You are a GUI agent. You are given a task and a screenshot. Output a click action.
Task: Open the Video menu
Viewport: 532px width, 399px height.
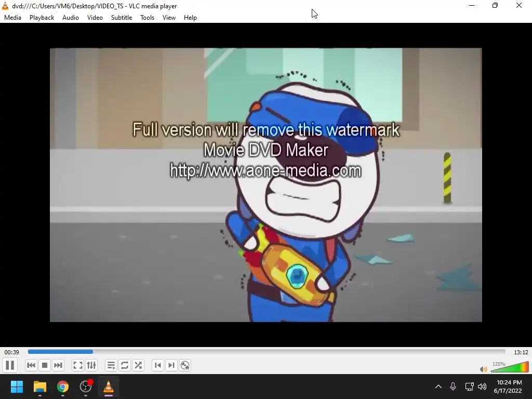(x=95, y=18)
